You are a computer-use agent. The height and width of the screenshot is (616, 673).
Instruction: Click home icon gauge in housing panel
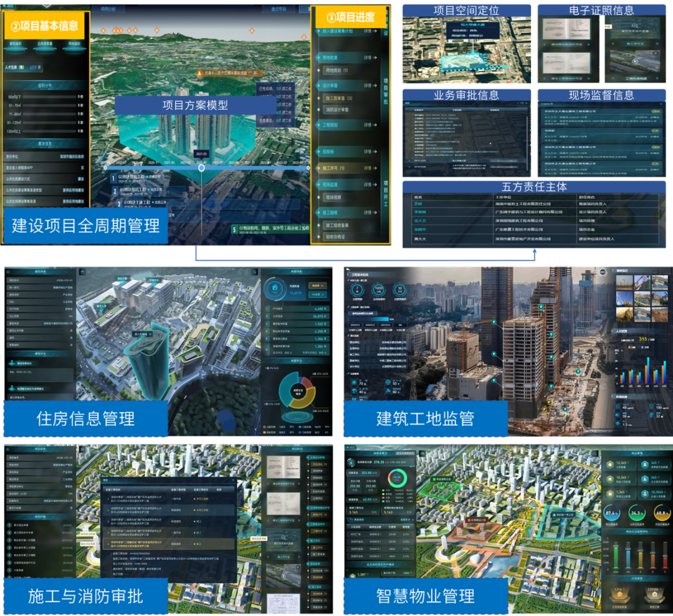[275, 288]
